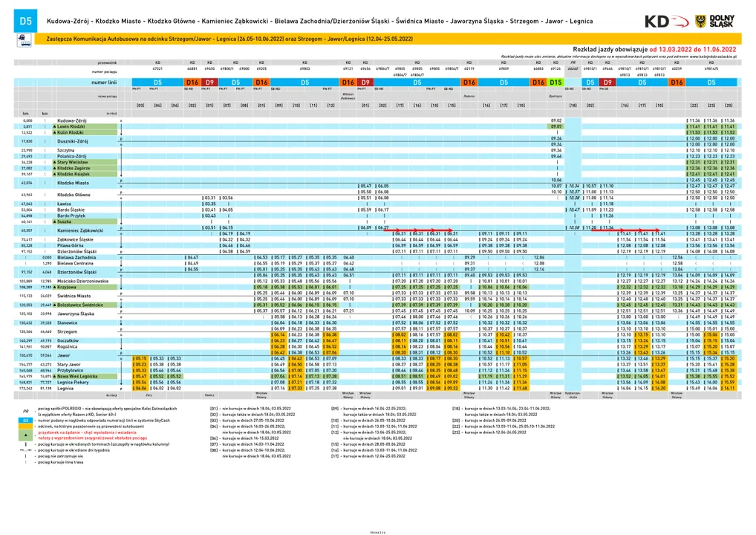Viewport: 756px width, 535px height.
Task: Click train number 69803 in header
Action: [x=304, y=69]
